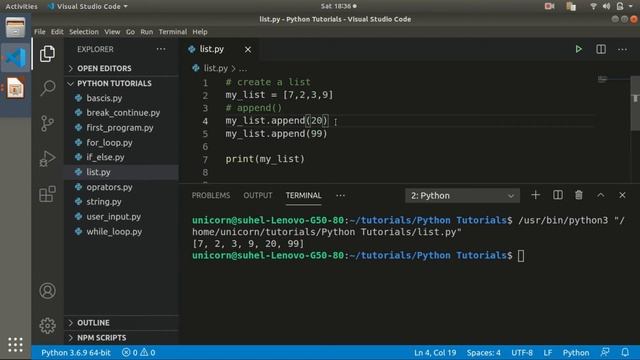Image resolution: width=640 pixels, height=360 pixels.
Task: Change end of line sequence LF
Action: (548, 352)
